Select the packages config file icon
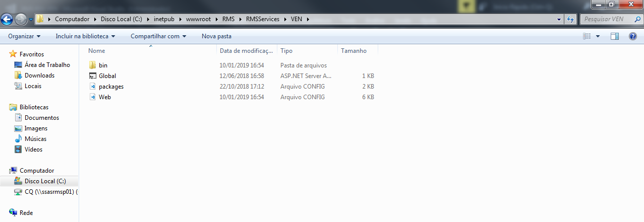The height and width of the screenshot is (222, 644). click(x=92, y=87)
